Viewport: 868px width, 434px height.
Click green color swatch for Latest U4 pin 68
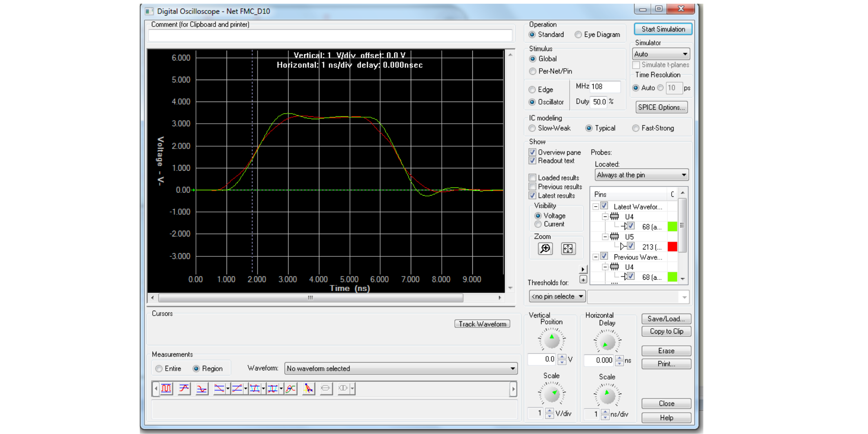pyautogui.click(x=672, y=227)
